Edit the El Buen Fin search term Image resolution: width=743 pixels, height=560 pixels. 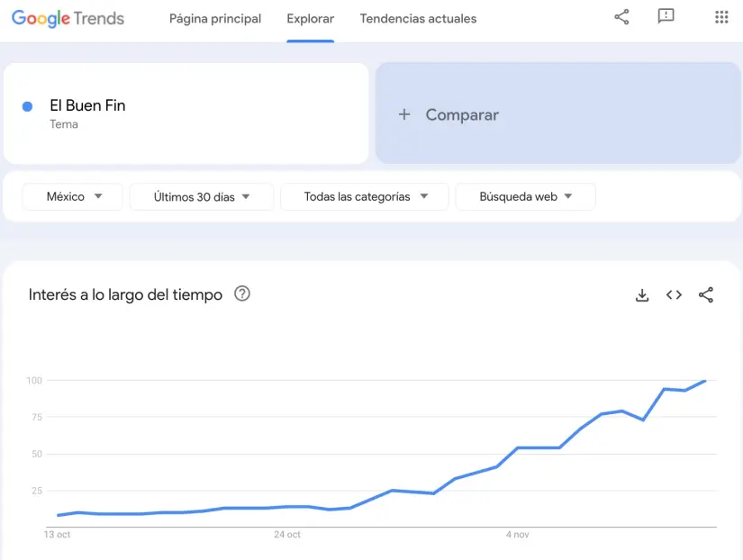(87, 106)
